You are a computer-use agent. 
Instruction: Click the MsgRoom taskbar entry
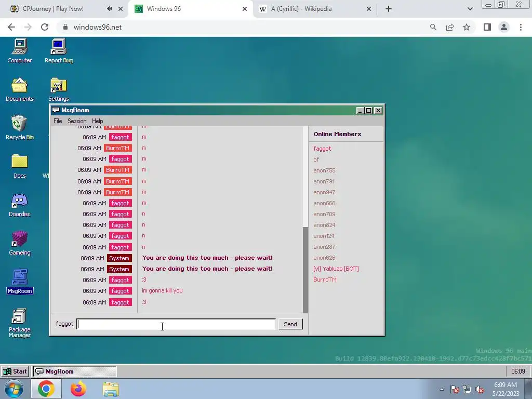[x=75, y=371]
